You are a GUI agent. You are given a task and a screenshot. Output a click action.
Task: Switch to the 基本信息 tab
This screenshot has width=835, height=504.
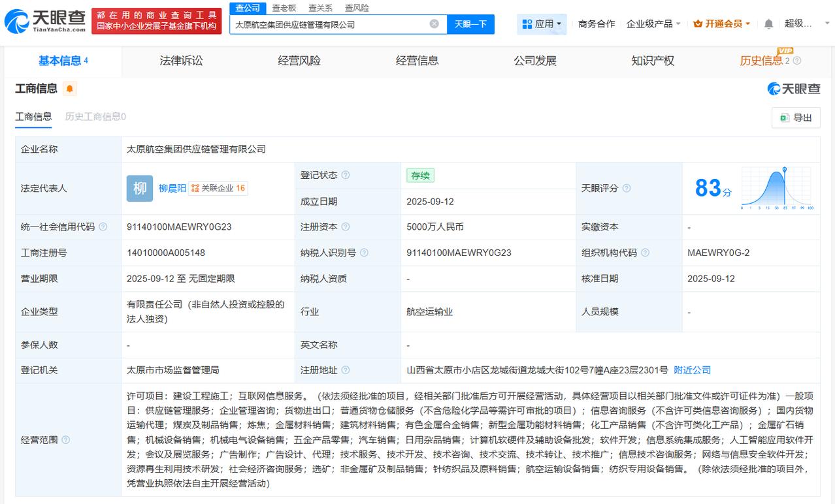coord(63,61)
